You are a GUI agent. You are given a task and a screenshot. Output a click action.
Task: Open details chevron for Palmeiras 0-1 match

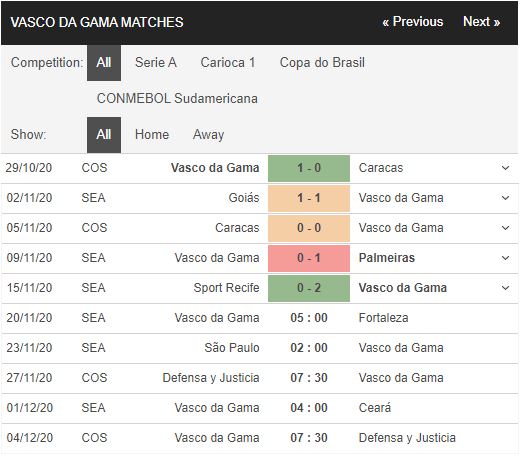[505, 258]
